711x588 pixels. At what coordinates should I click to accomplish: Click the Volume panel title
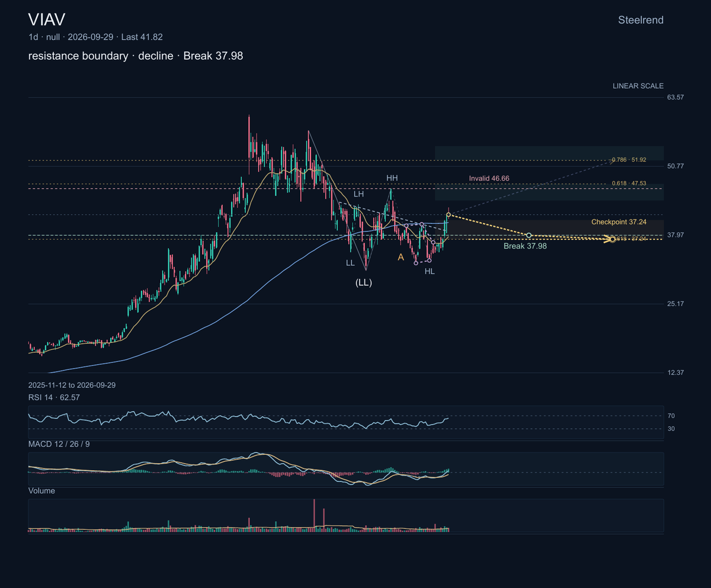coord(41,491)
